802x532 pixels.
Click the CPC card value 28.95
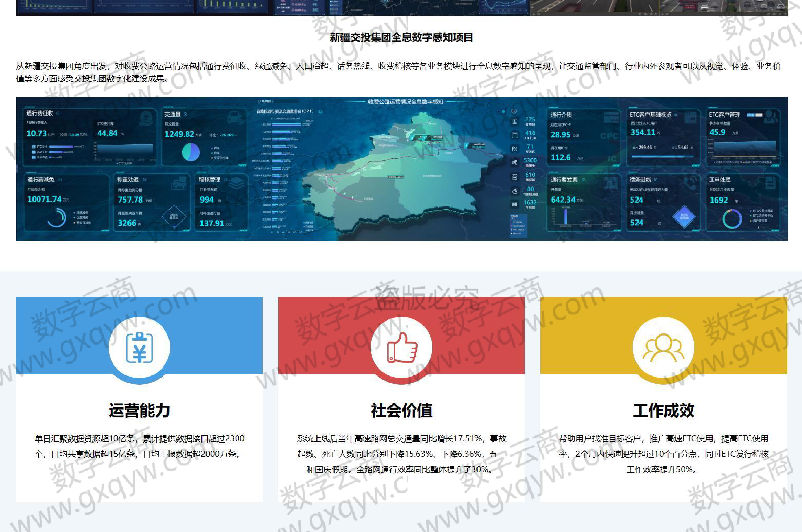(x=560, y=134)
